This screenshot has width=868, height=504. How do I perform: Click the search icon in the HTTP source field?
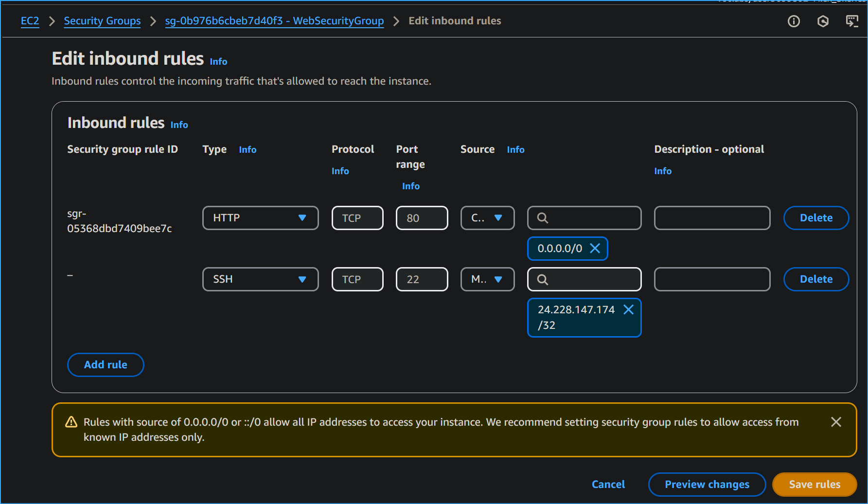tap(542, 217)
